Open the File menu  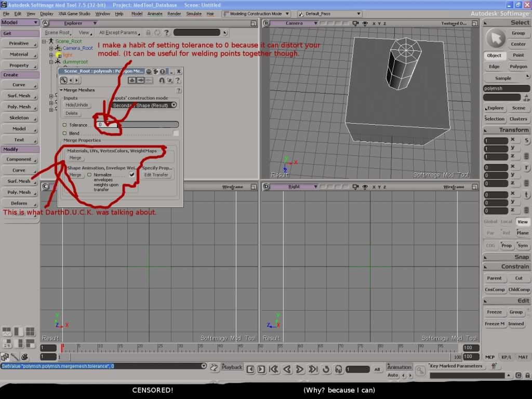[6, 14]
